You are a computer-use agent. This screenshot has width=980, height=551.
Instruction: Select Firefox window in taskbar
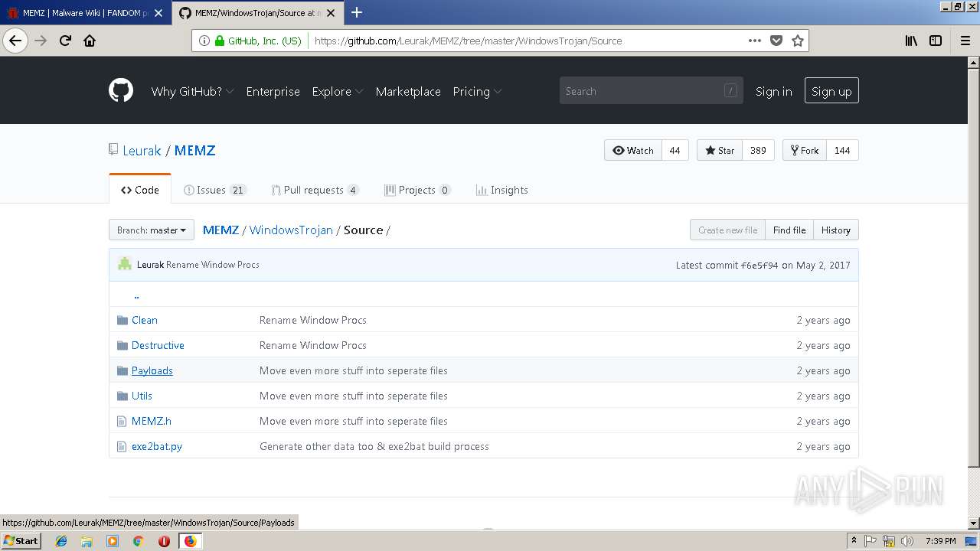coord(190,541)
